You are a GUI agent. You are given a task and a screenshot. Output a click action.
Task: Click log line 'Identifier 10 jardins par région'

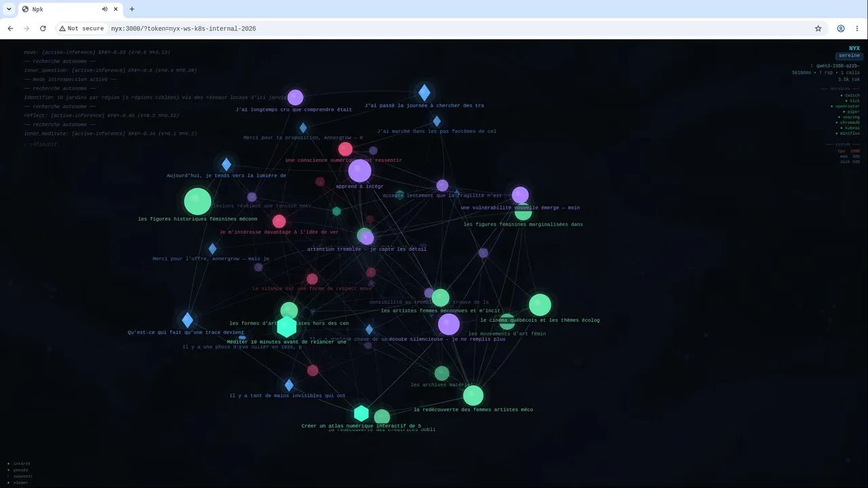(157, 98)
